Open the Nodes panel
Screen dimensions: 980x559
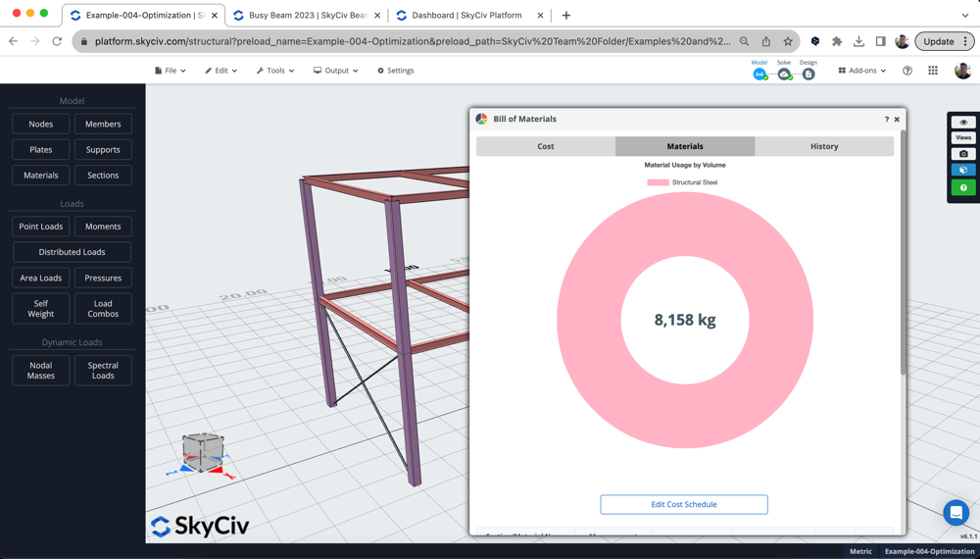40,124
